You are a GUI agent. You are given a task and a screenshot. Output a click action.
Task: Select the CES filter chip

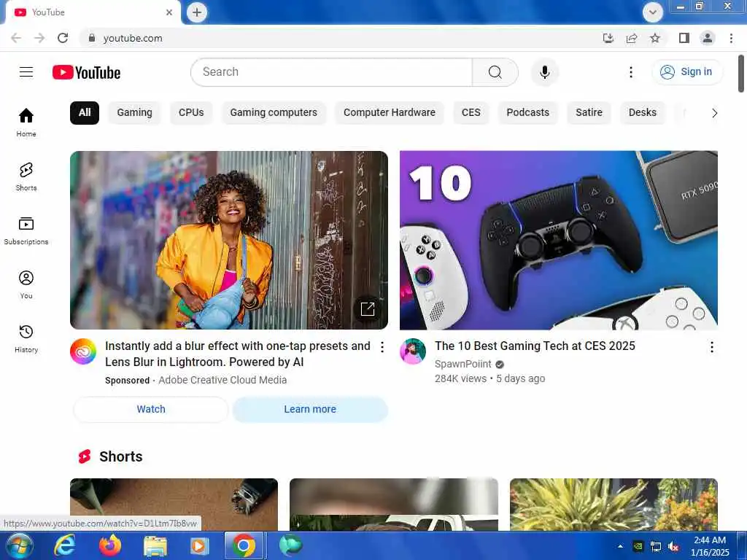471,113
